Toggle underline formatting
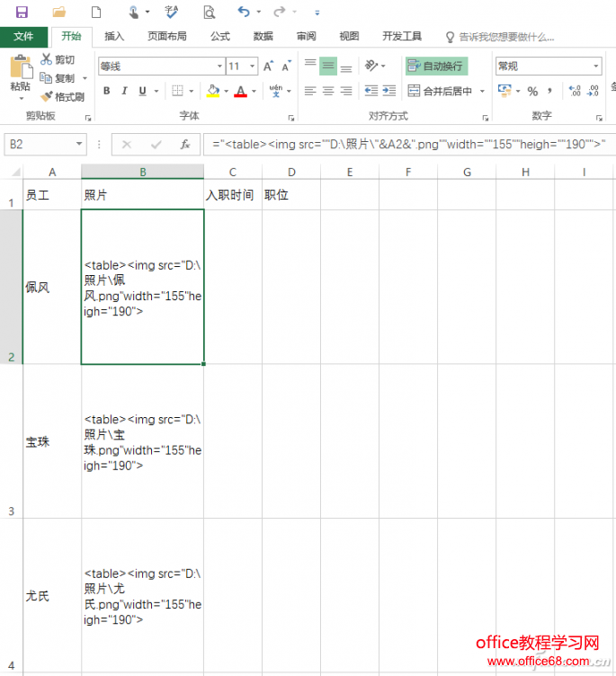The width and height of the screenshot is (616, 676). (x=142, y=91)
